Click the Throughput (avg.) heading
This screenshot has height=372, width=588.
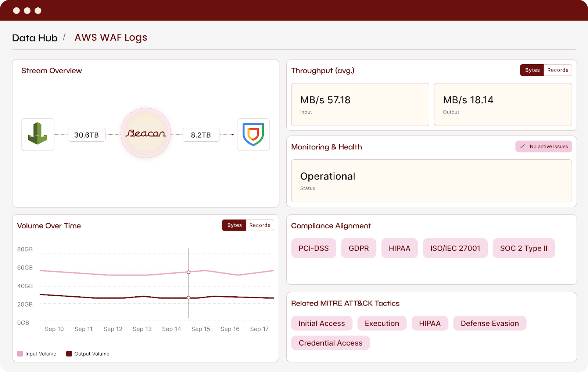pos(323,71)
